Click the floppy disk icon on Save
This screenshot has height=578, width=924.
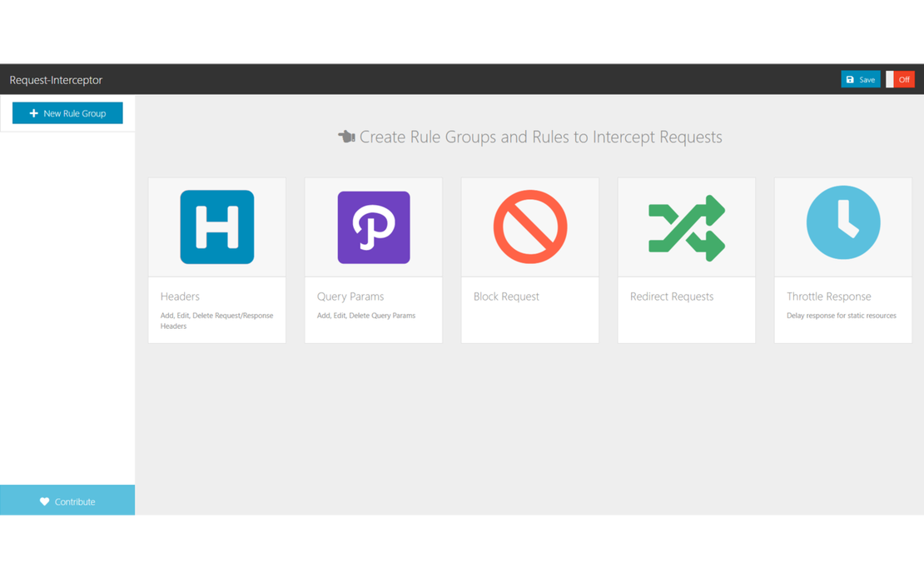pos(850,78)
